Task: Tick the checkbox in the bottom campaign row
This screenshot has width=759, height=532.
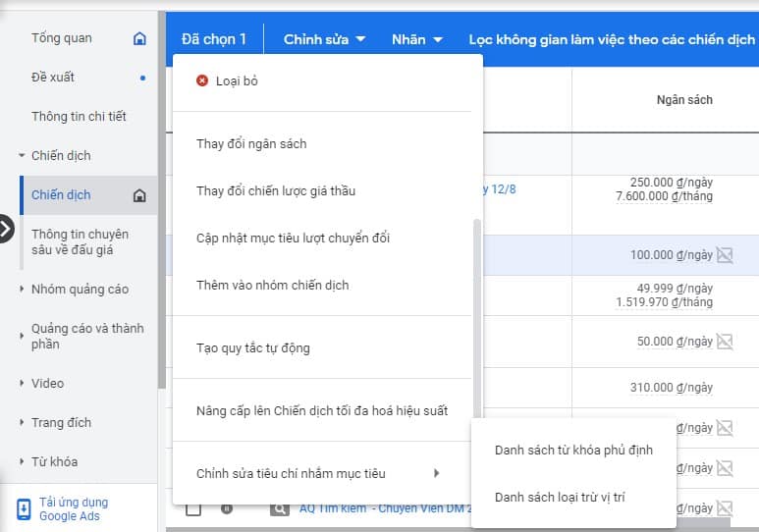Action: click(193, 508)
